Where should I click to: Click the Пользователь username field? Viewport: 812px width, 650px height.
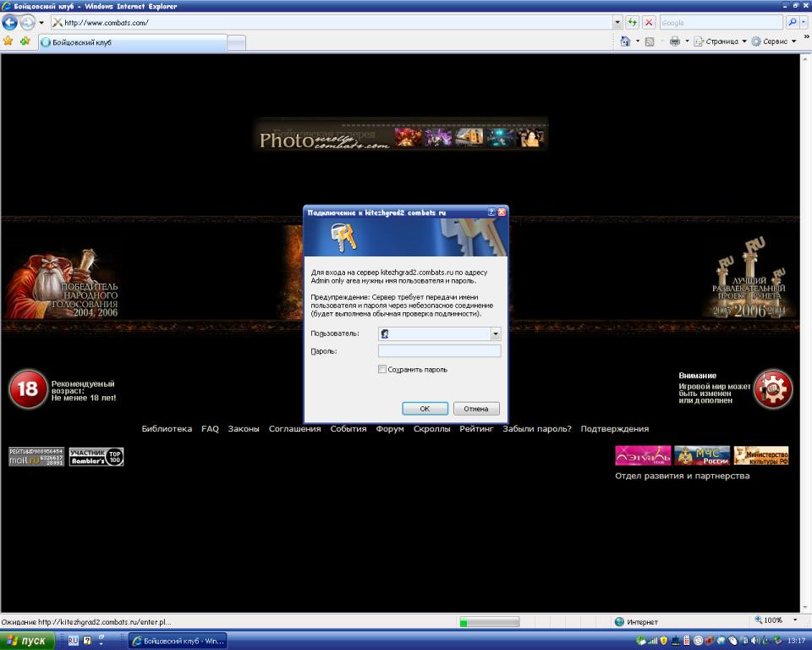tap(435, 333)
